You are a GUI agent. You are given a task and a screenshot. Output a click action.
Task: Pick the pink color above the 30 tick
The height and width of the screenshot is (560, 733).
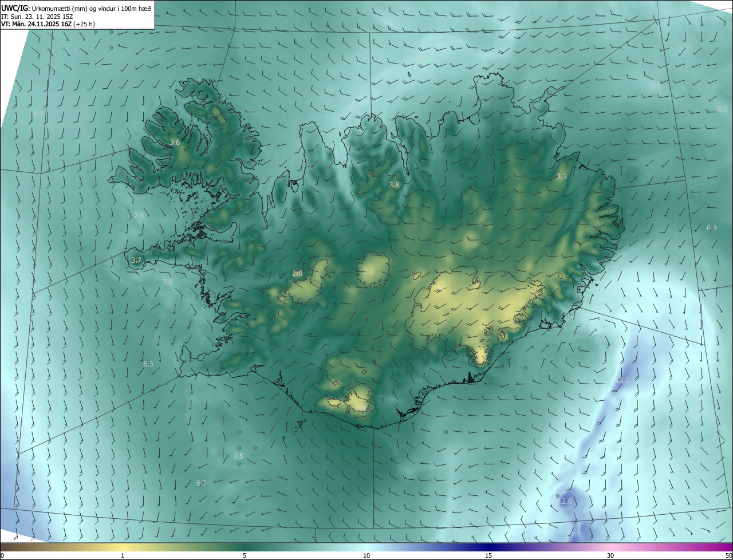(610, 547)
